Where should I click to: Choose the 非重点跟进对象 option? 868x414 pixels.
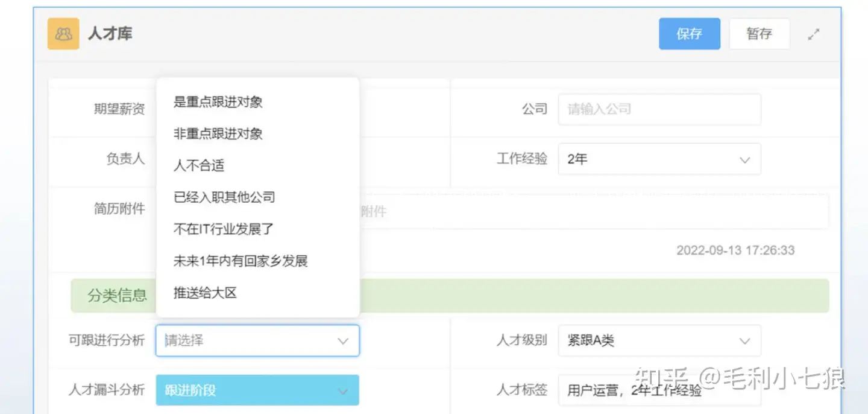[x=218, y=134]
